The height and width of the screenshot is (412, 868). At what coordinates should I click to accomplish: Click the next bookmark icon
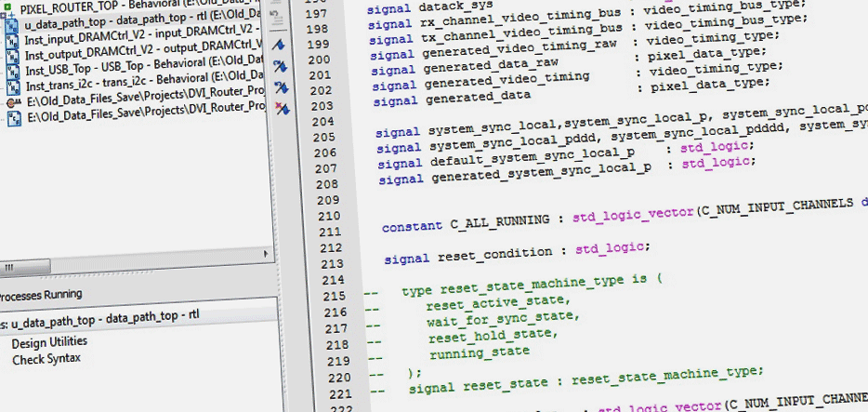pos(281,67)
